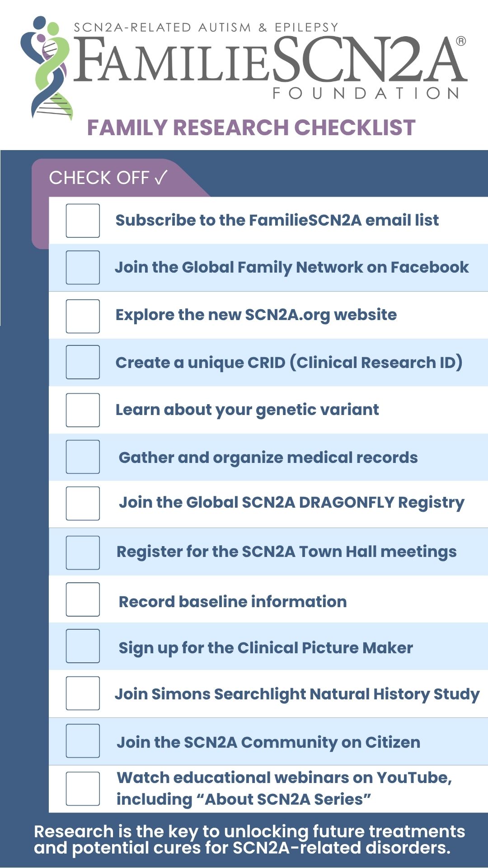The width and height of the screenshot is (488, 868).
Task: Check the Subscribe to email list box
Action: point(83,221)
